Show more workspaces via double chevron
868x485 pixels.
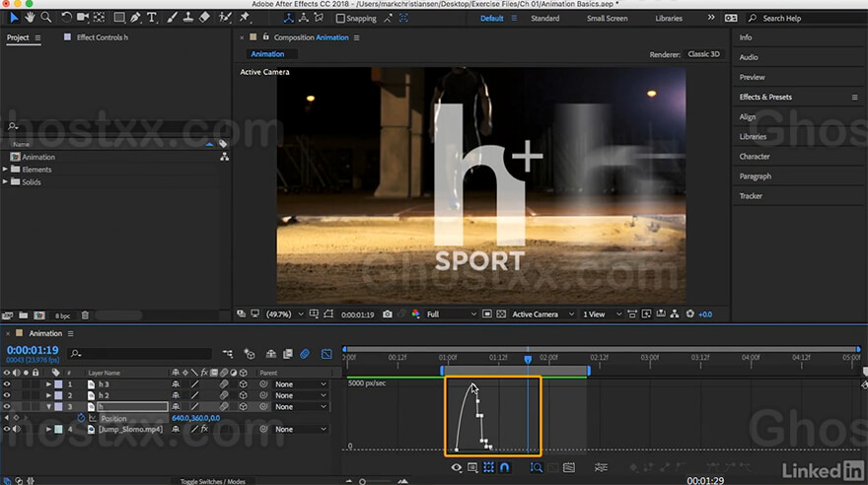(711, 18)
